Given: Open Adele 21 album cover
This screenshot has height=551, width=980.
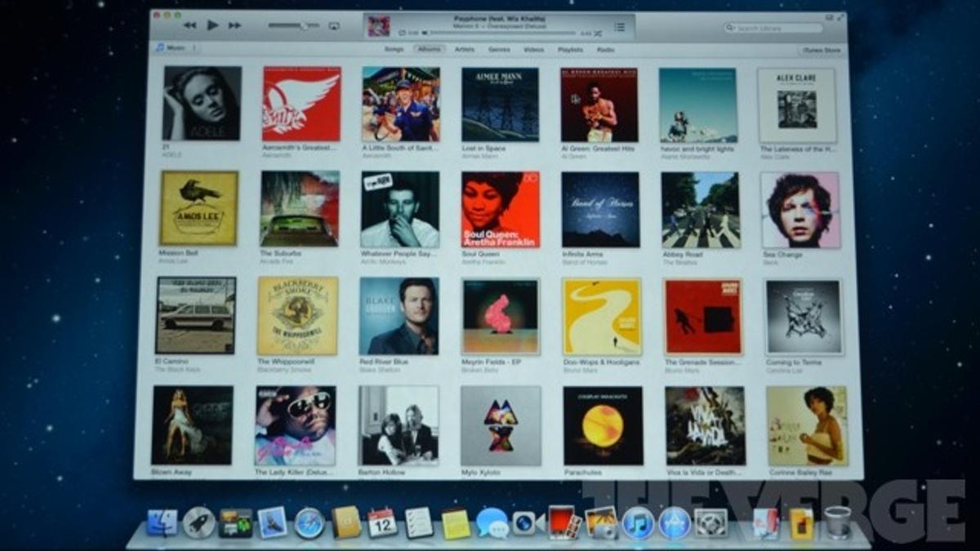Looking at the screenshot, I should tap(202, 104).
